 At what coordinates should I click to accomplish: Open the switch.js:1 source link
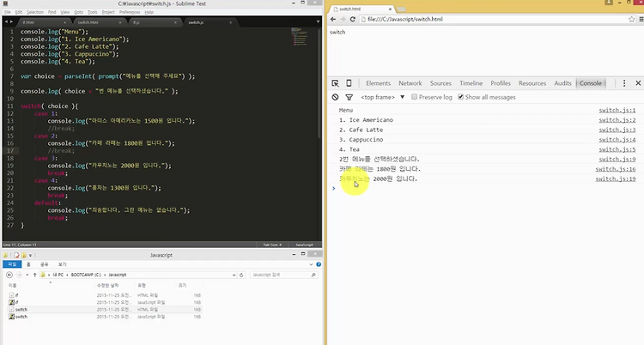(x=617, y=110)
